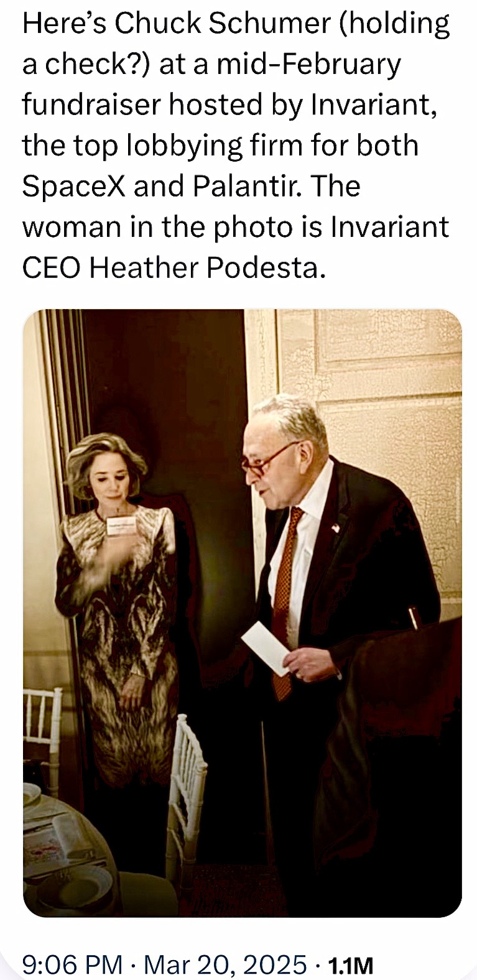This screenshot has height=980, width=477.
Task: Click the man's eyeglasses in the photo
Action: pos(269,461)
